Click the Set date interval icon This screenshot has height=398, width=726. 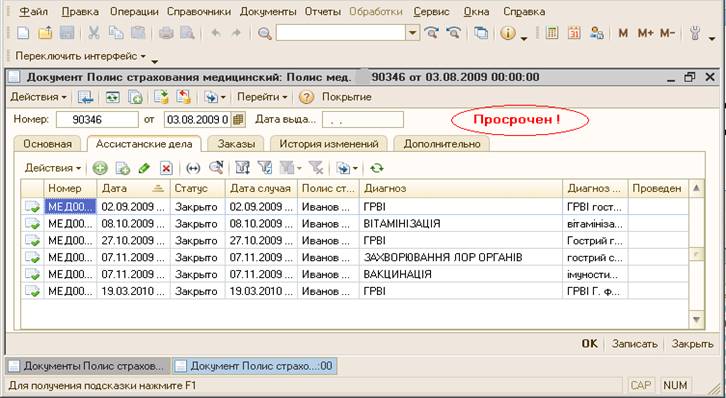click(x=193, y=168)
